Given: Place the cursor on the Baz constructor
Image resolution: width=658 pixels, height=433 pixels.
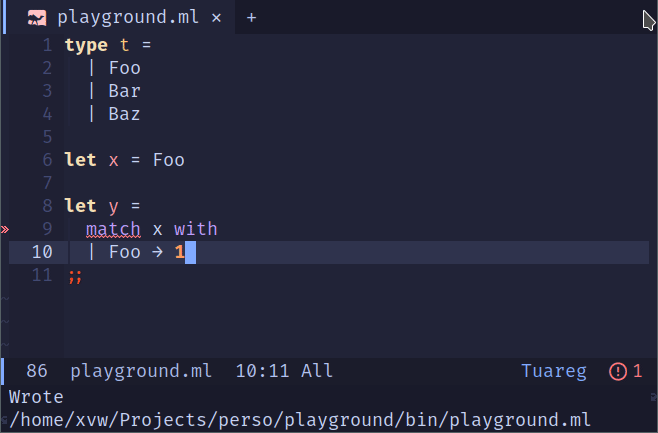Looking at the screenshot, I should tap(124, 114).
